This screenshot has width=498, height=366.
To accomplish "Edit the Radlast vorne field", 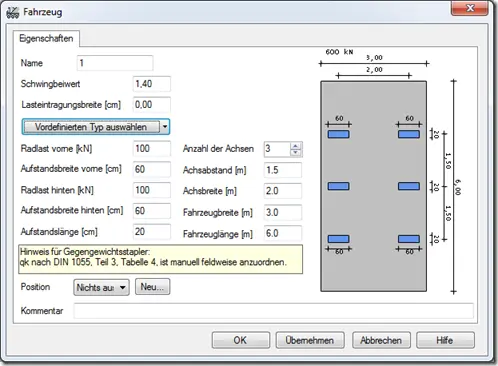I will tap(152, 149).
